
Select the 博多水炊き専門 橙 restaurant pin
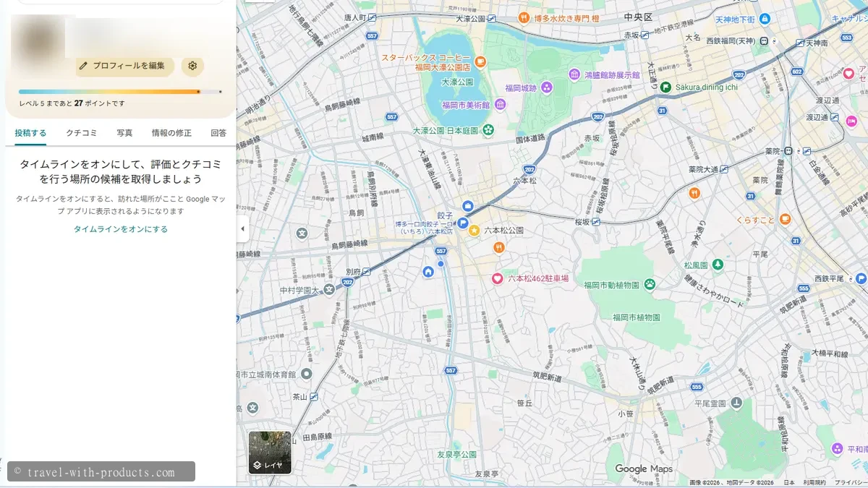point(524,17)
